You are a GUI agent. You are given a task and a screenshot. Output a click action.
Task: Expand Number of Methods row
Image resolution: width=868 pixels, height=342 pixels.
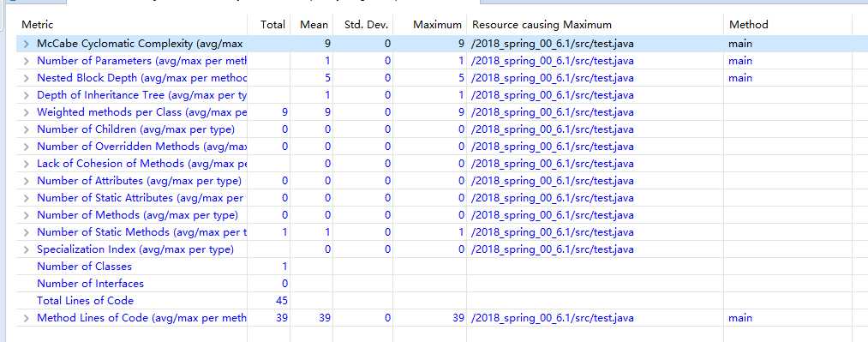pyautogui.click(x=26, y=215)
